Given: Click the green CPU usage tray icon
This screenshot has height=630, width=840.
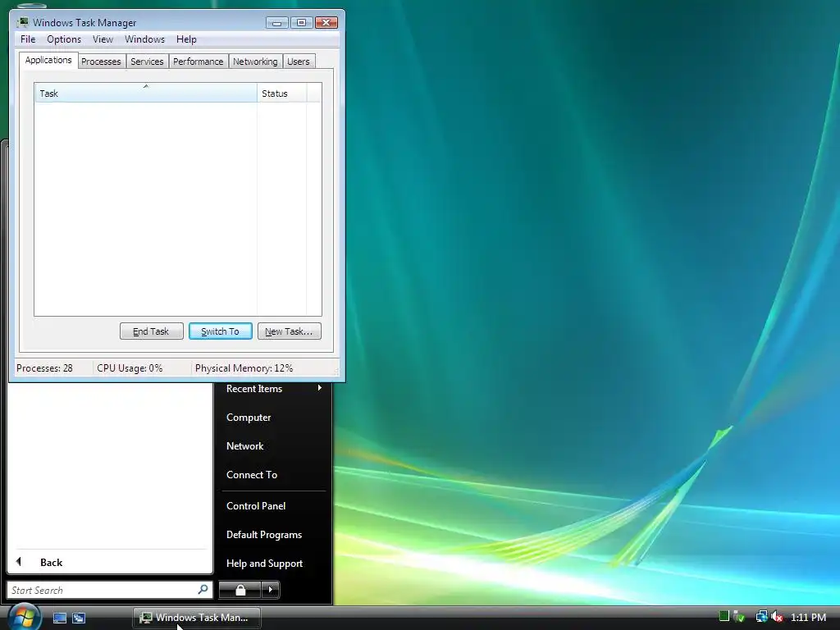Looking at the screenshot, I should click(x=724, y=616).
